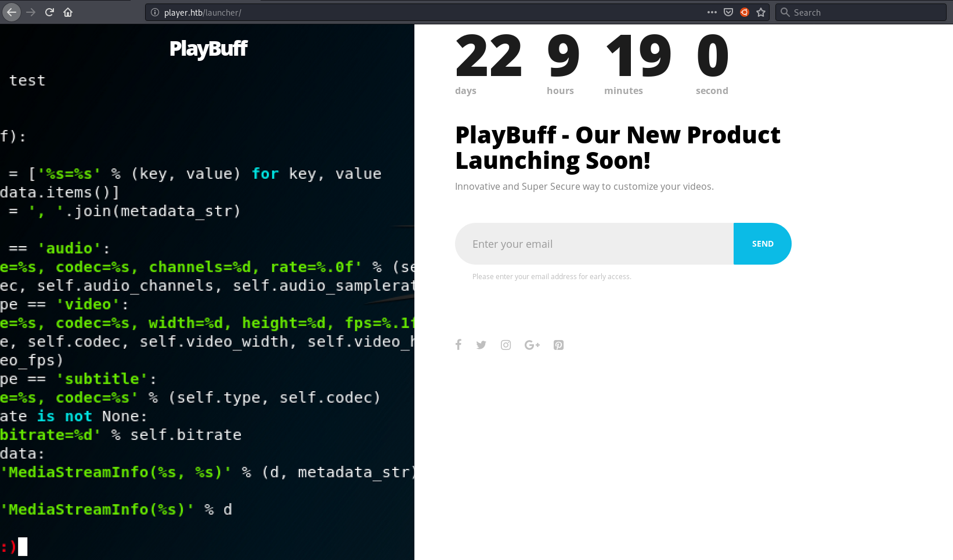Viewport: 953px width, 560px height.
Task: Click the 22 days countdown number
Action: tap(489, 56)
